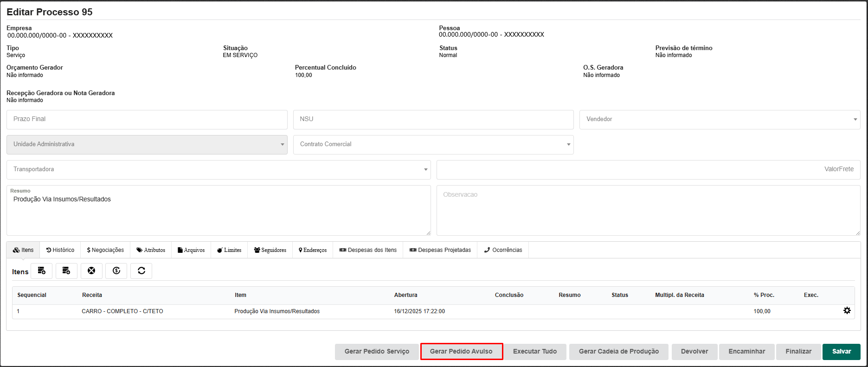Go to the Negociações tab
The image size is (868, 367).
pos(105,250)
